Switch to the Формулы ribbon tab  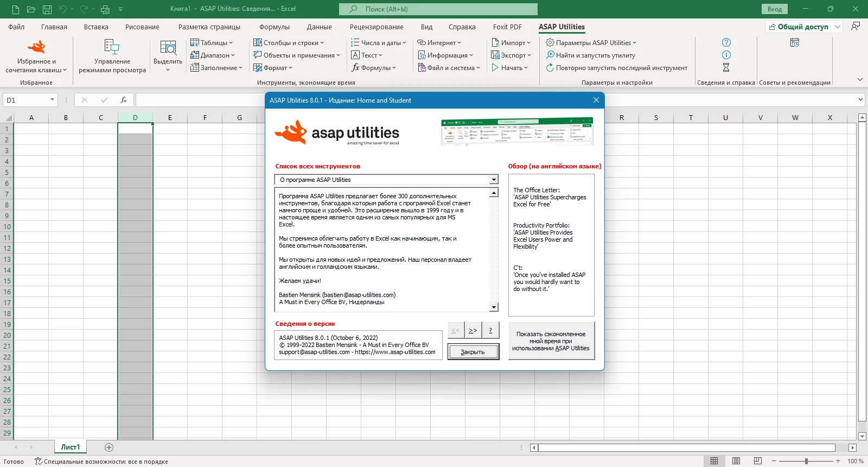coord(275,27)
